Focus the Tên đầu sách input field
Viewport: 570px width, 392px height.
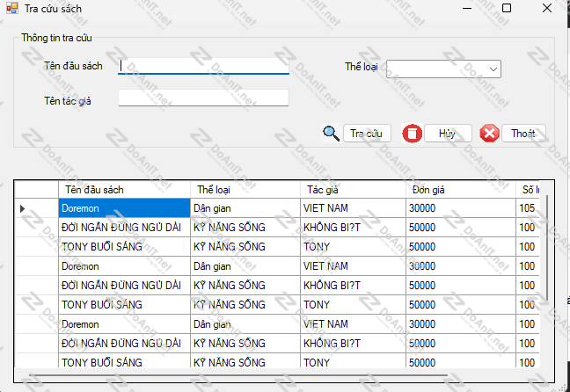click(203, 66)
